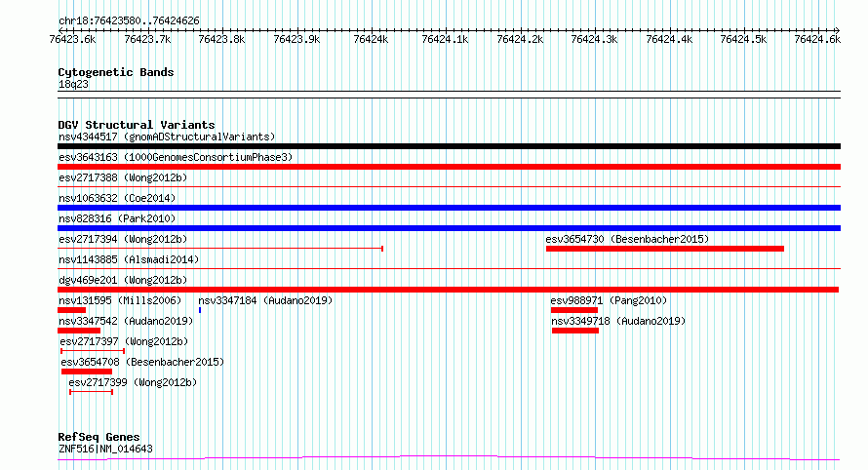868x470 pixels.
Task: Open esv2717388 (Wong2012b) variant label
Action: pyautogui.click(x=123, y=177)
